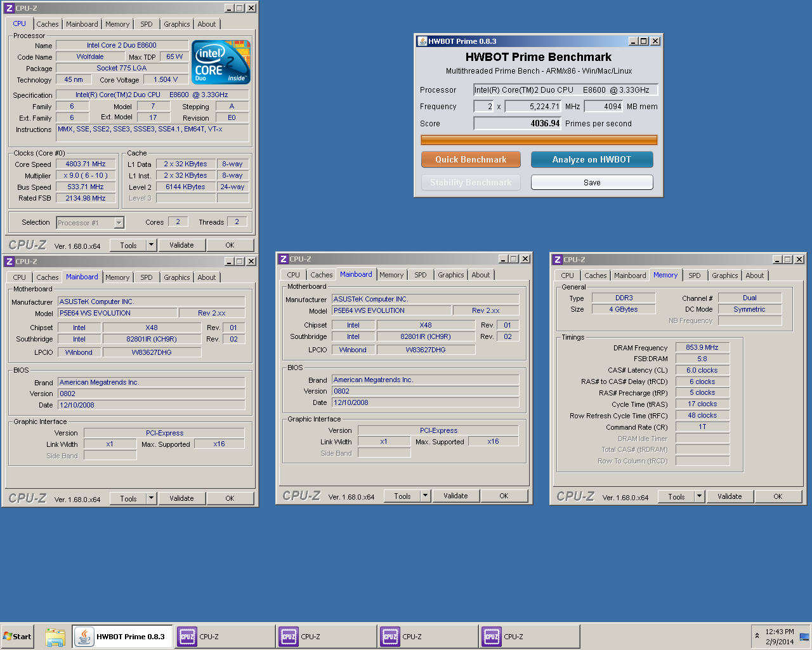Click the memory Size value 4 GBytes
The width and height of the screenshot is (812, 650).
click(x=624, y=309)
